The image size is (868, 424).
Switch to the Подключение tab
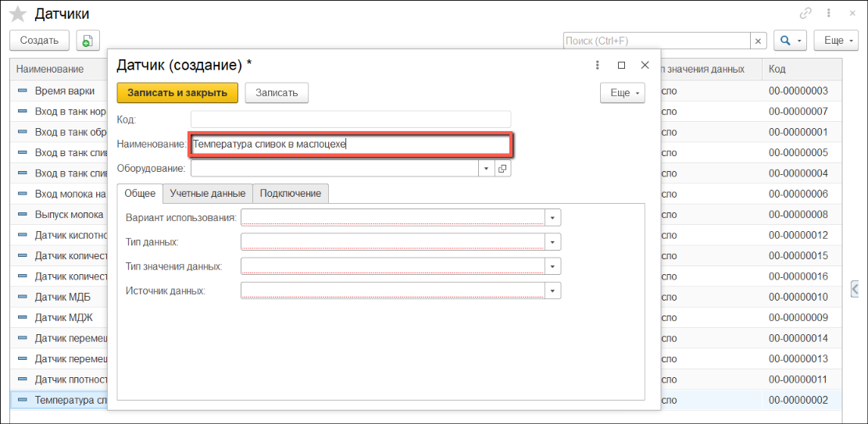click(x=291, y=194)
